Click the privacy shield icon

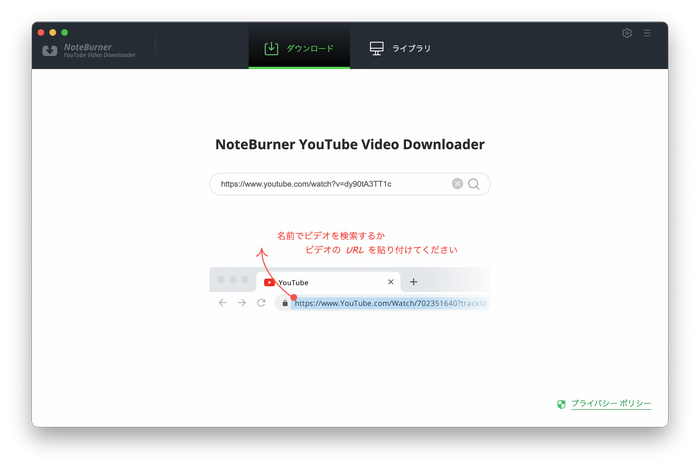point(561,404)
